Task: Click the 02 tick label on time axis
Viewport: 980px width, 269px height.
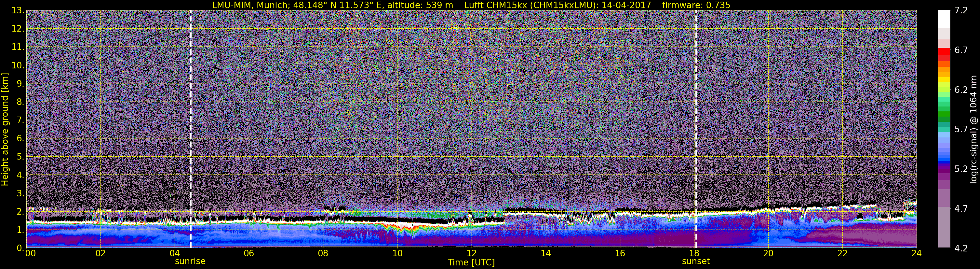Action: [x=101, y=253]
